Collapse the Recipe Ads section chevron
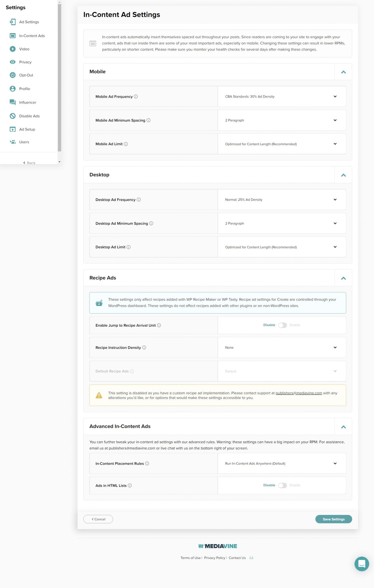The height and width of the screenshot is (588, 374). [x=343, y=278]
